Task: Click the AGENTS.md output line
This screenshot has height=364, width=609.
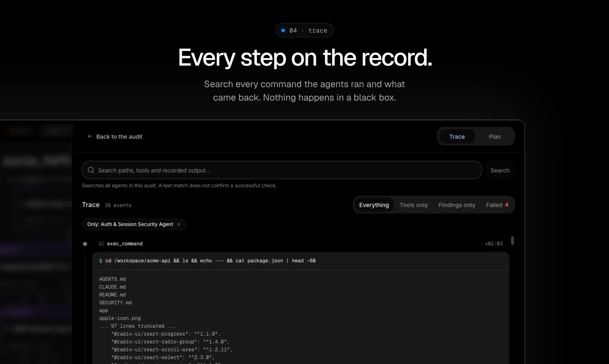Action: click(x=112, y=279)
